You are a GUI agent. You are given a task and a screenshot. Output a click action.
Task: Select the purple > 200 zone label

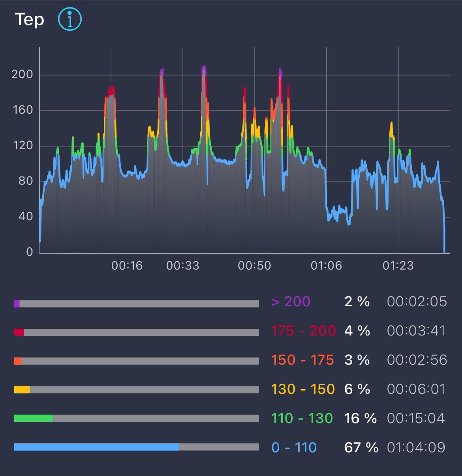coord(291,302)
